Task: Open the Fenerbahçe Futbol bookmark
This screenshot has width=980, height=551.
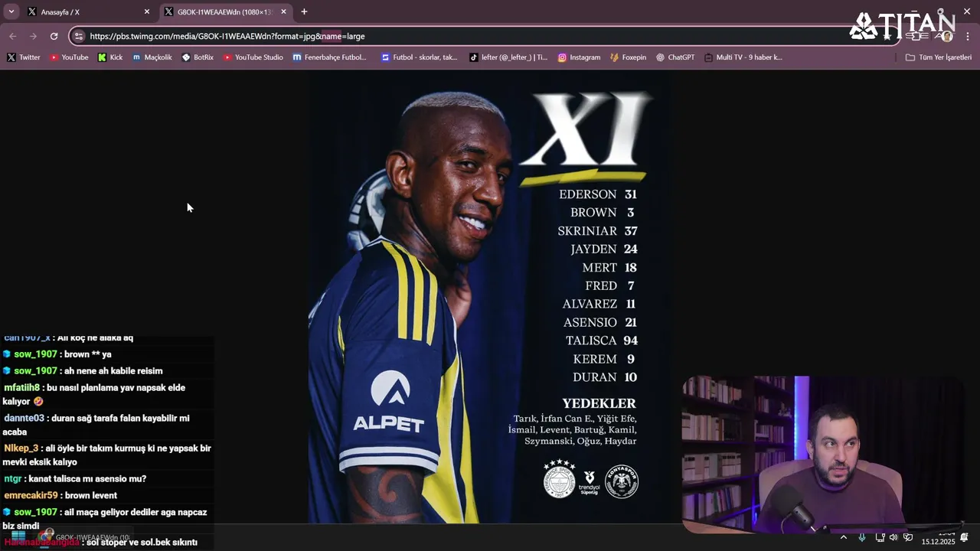Action: pos(330,57)
